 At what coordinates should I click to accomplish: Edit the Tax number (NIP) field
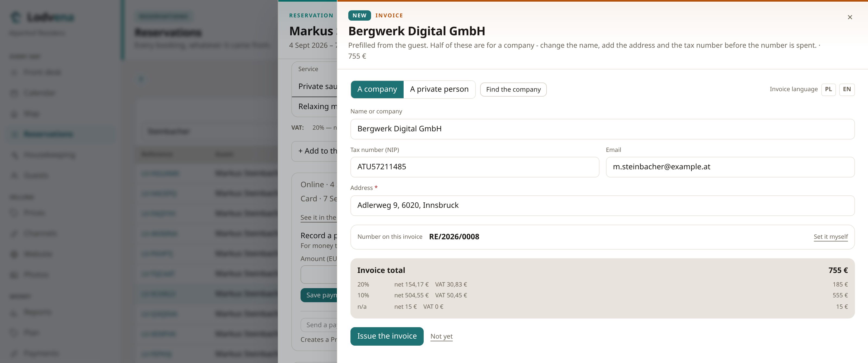pos(475,167)
